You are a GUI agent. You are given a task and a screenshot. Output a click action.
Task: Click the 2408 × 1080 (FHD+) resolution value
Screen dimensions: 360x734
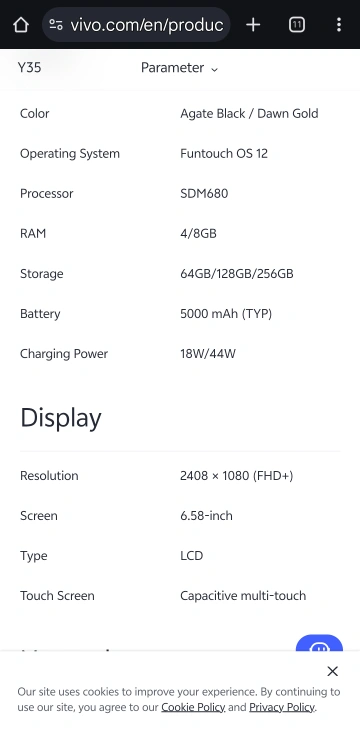click(x=236, y=476)
